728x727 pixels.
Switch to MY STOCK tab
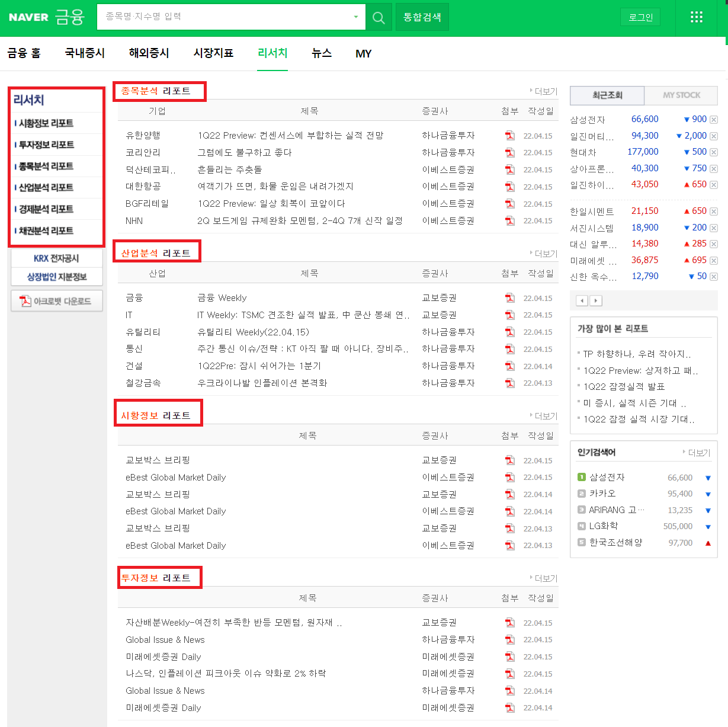click(x=681, y=95)
